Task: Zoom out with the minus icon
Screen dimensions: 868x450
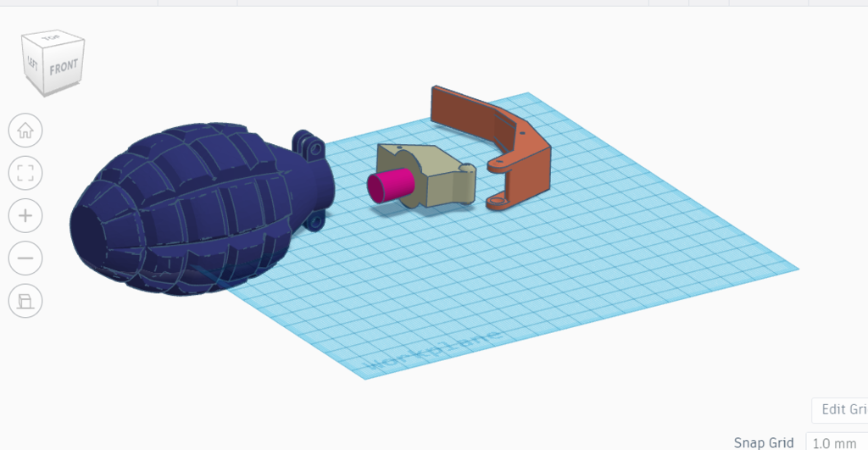Action: [25, 258]
